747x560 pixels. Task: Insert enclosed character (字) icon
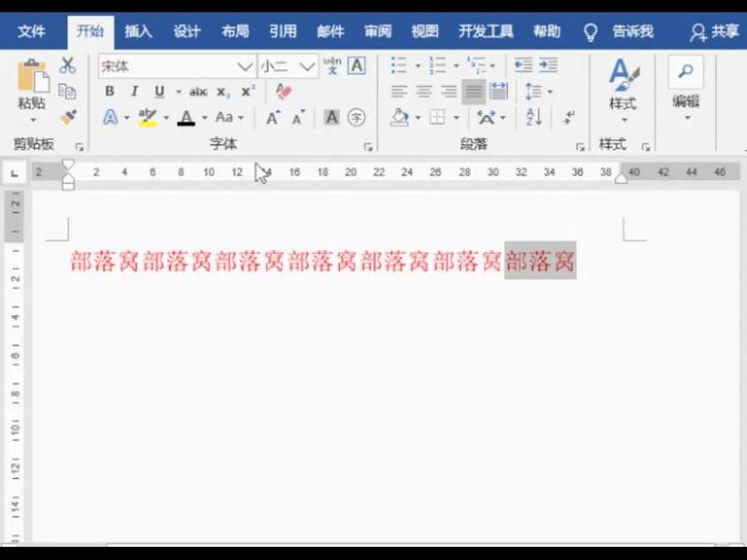pyautogui.click(x=357, y=118)
